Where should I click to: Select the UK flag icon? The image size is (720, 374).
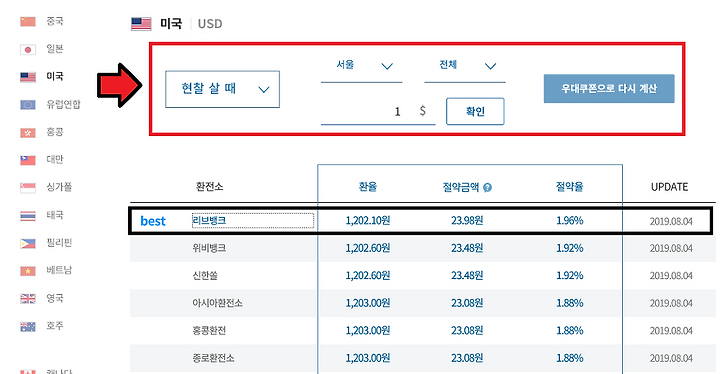point(28,299)
